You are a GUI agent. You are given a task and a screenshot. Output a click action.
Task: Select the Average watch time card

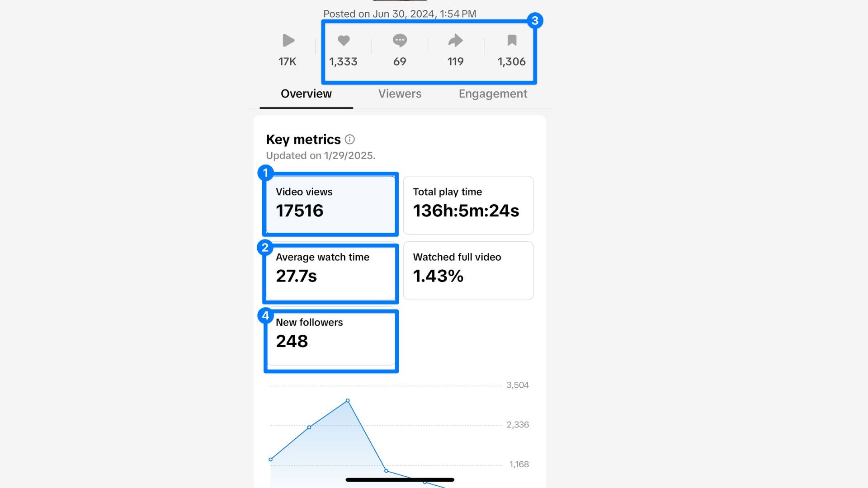pyautogui.click(x=330, y=272)
